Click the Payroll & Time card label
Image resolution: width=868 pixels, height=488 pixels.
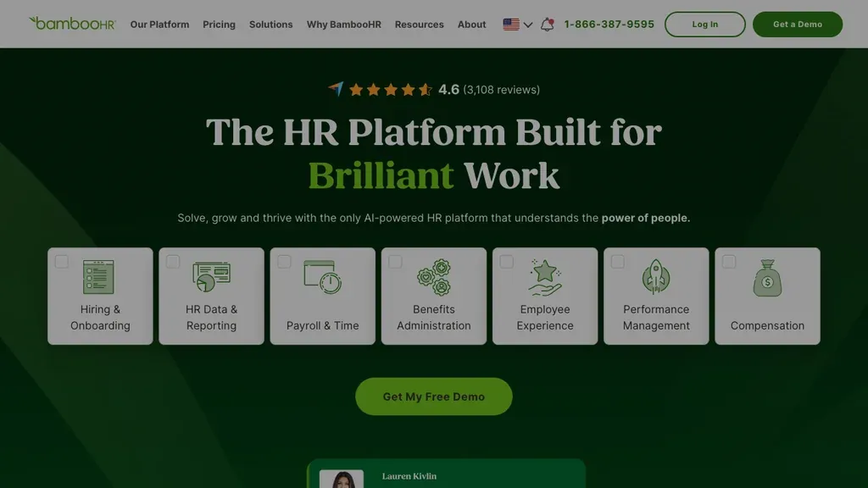tap(322, 325)
